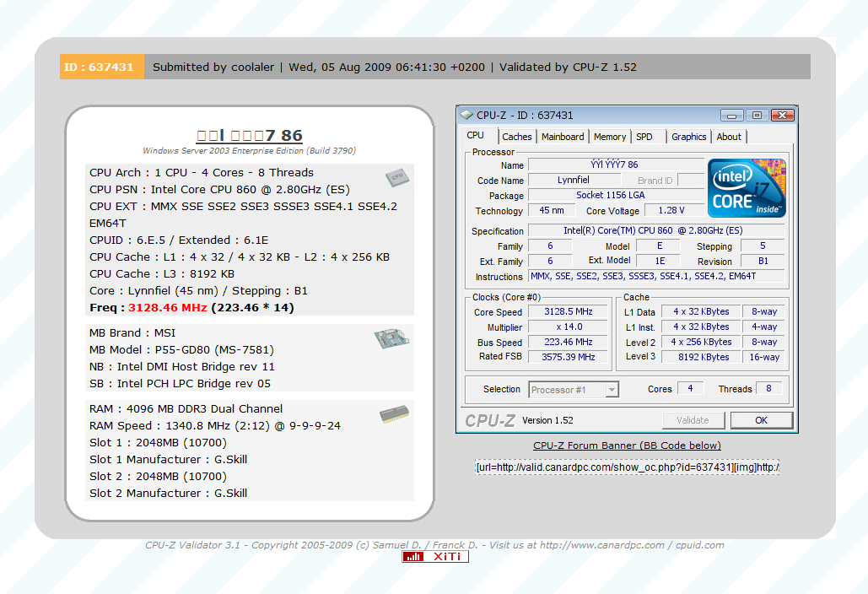Open the Caches tab
The height and width of the screenshot is (594, 868).
(x=517, y=137)
